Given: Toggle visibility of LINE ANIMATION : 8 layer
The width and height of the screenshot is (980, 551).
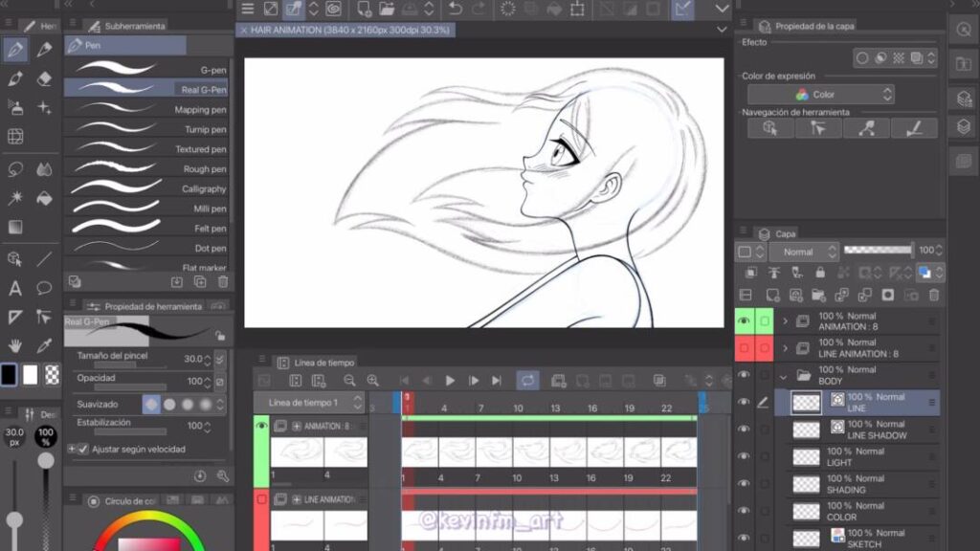Looking at the screenshot, I should click(744, 348).
